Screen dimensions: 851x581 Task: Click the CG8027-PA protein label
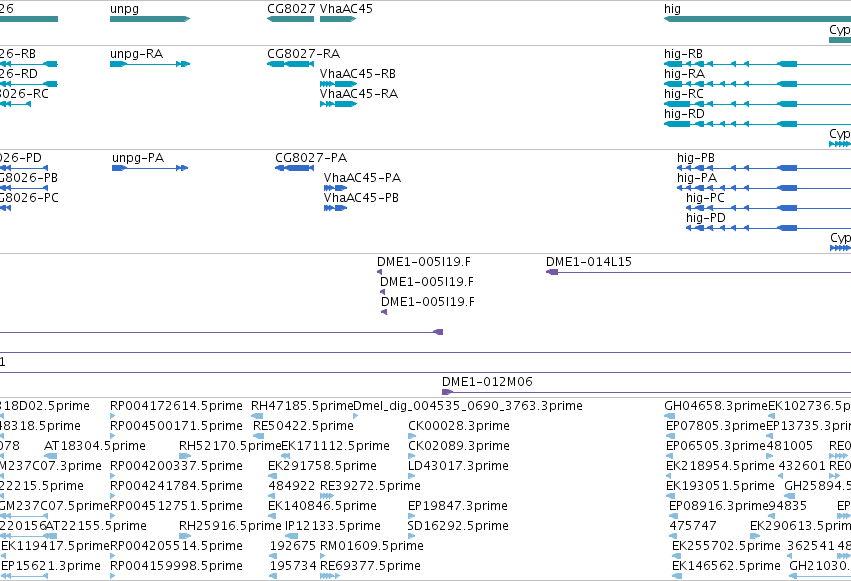(x=311, y=158)
